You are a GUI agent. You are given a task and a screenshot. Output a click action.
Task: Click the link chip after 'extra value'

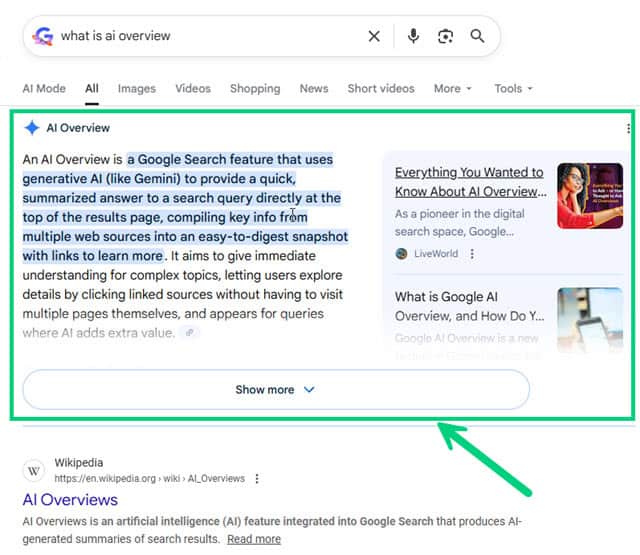pos(189,333)
